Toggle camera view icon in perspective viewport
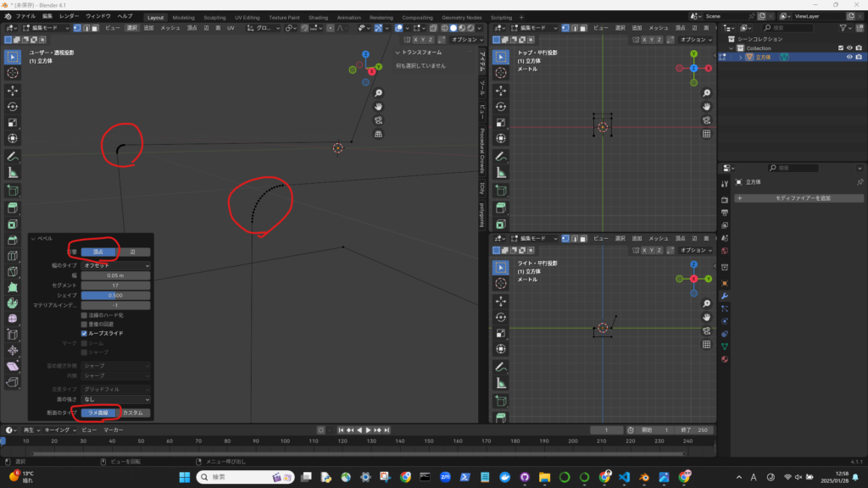Screen dimensions: 868x488 tap(378, 120)
